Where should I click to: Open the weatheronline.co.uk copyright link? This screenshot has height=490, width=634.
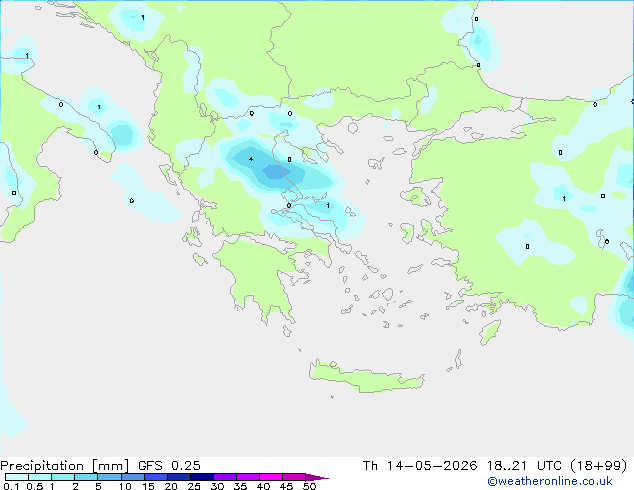pos(550,481)
